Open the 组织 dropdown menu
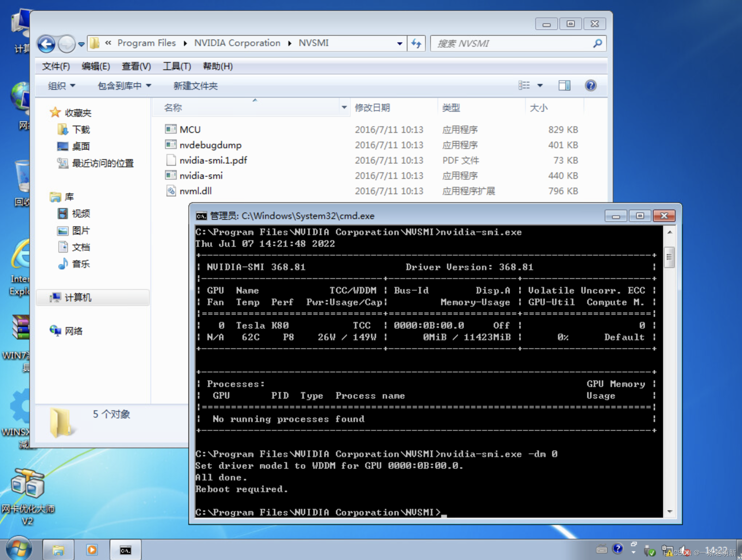Screen dimensions: 742x560 [61, 86]
